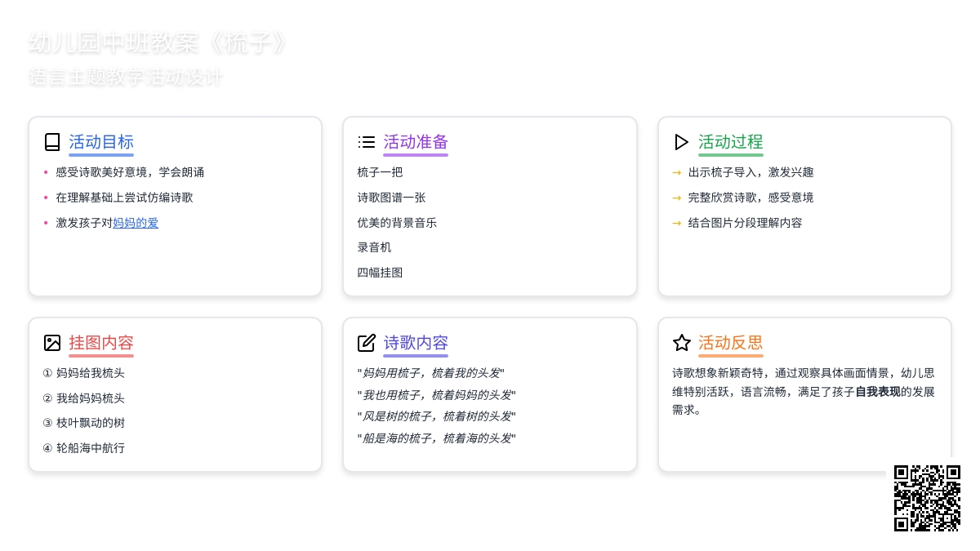Screen dimensions: 980x551
Task: Click the item 优美的背景音乐
Action: (397, 223)
